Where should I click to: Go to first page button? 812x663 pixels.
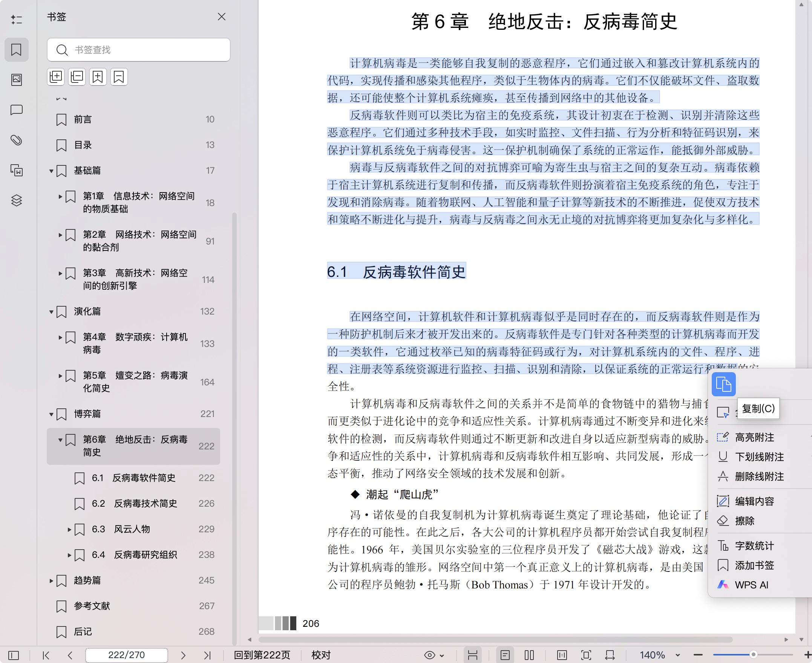point(46,655)
